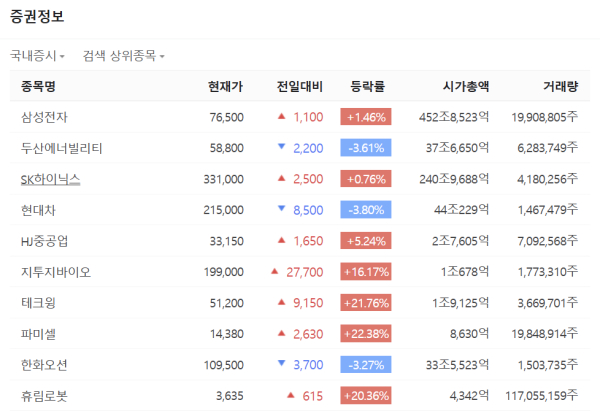Screen dimensions: 600x411
Task: Click the blue down arrow for 두산에너빌리티
Action: 282,148
